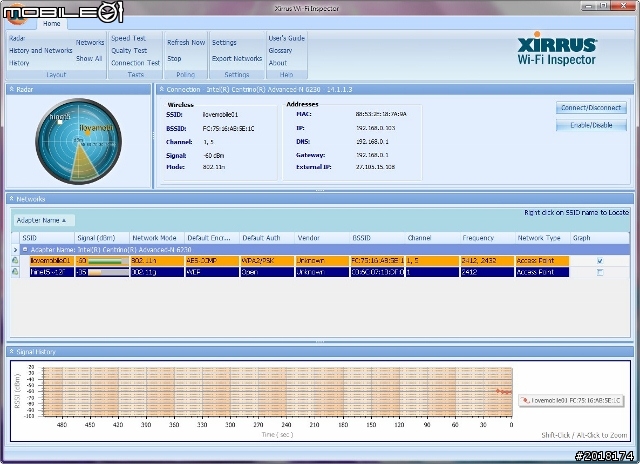Screen dimensions: 640x464
Task: Minimize the Xirrus Wi-Fi Inspector window
Action: pos(588,6)
